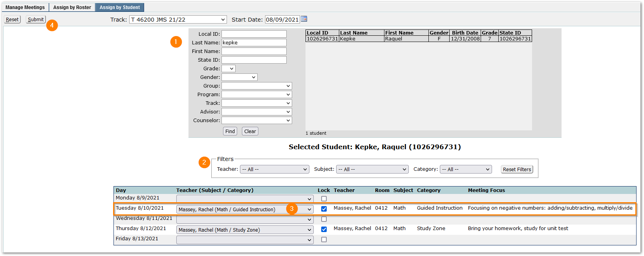644x256 pixels.
Task: Click the Submit button
Action: click(36, 20)
